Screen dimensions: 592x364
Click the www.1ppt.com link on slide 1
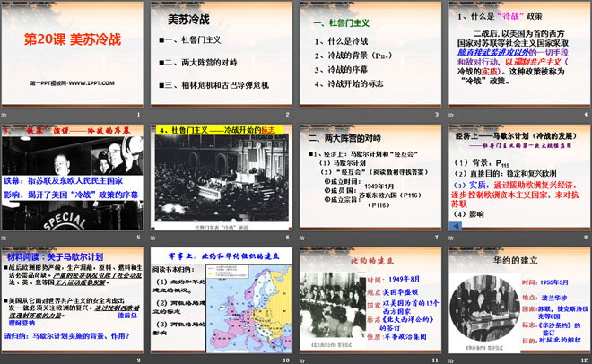point(65,82)
